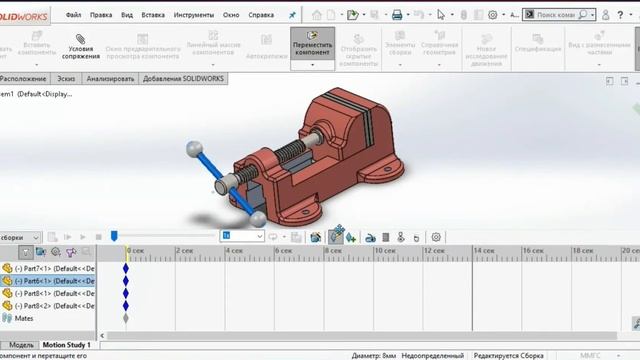Open the Правка menu

(101, 15)
